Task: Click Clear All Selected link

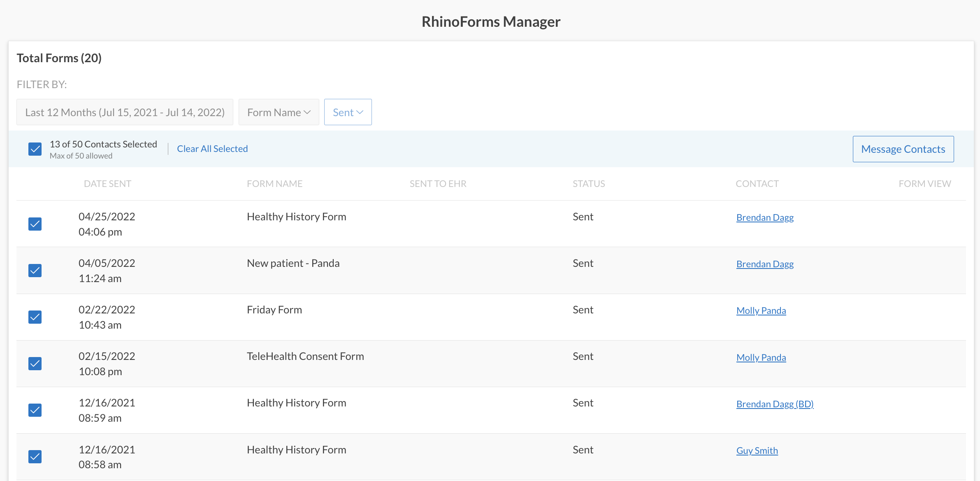Action: tap(212, 149)
